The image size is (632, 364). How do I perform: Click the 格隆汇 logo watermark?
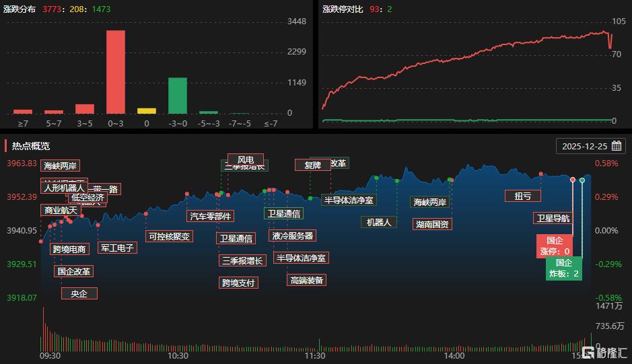click(604, 352)
